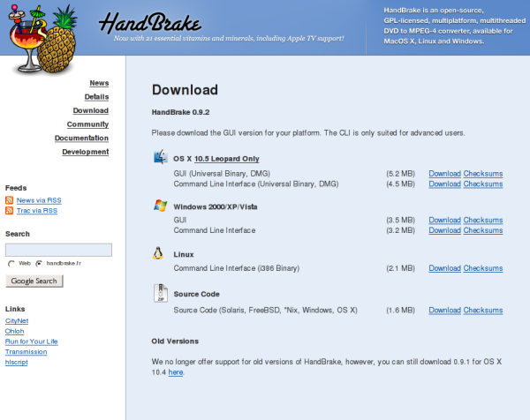This screenshot has height=420, width=530.
Task: Click the OS X Finder icon
Action: click(160, 157)
